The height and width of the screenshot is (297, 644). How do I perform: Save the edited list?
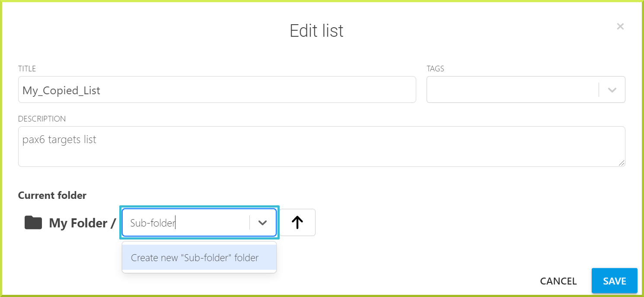(x=614, y=281)
